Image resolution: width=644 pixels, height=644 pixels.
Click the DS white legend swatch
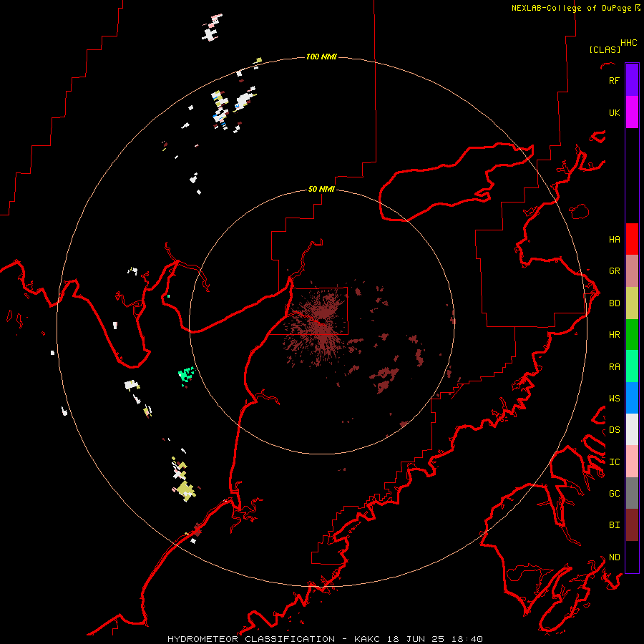[632, 429]
